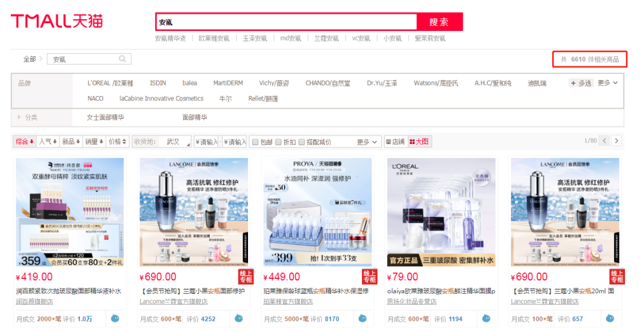Go to the previous results page arrow
Screen dimensions: 644x332
604,141
